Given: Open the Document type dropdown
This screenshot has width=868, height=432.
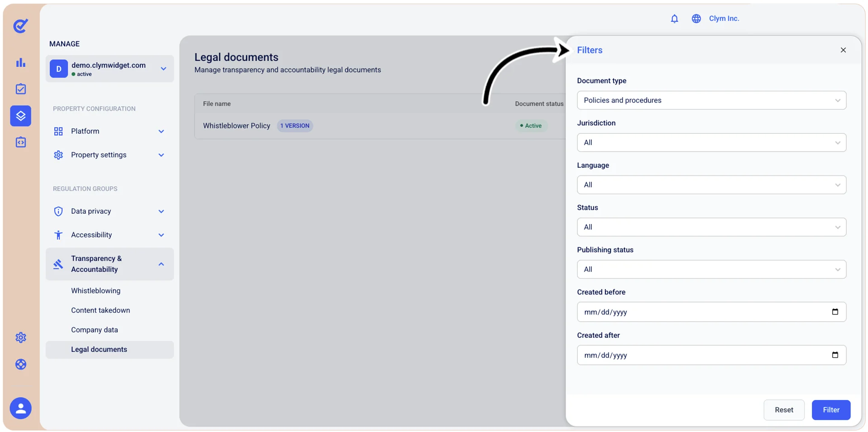Looking at the screenshot, I should pyautogui.click(x=711, y=100).
